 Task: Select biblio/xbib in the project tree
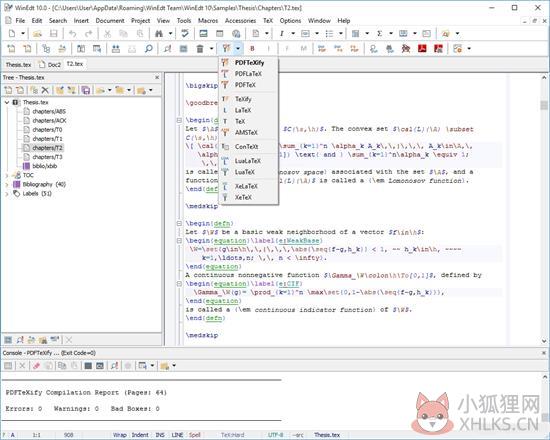[x=45, y=166]
